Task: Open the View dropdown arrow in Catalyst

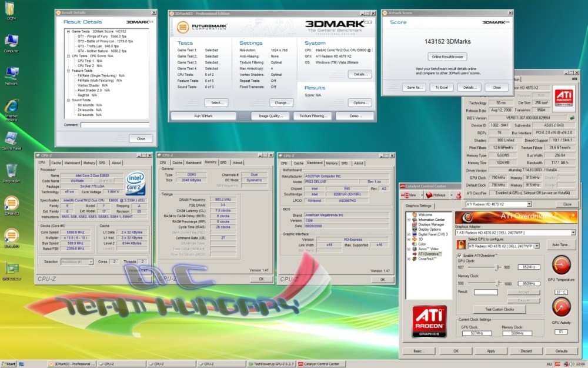Action: [422, 195]
